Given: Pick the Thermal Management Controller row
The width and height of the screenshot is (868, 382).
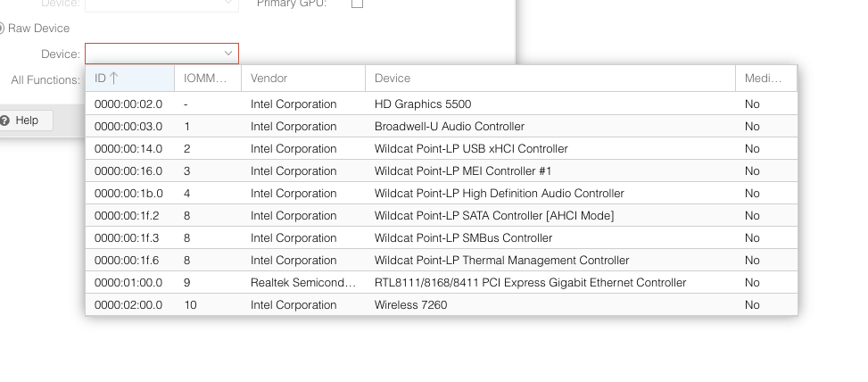Looking at the screenshot, I should [x=501, y=261].
